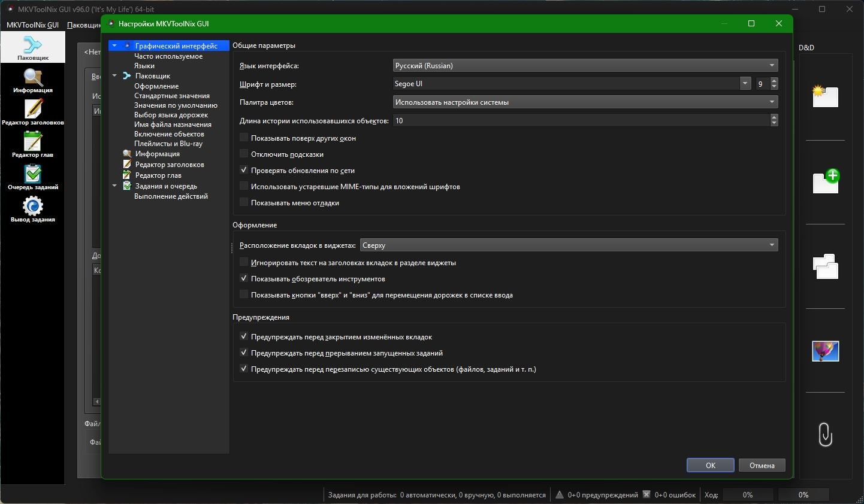The image size is (864, 504).
Task: Open the Язык интерфейса dropdown
Action: point(585,66)
